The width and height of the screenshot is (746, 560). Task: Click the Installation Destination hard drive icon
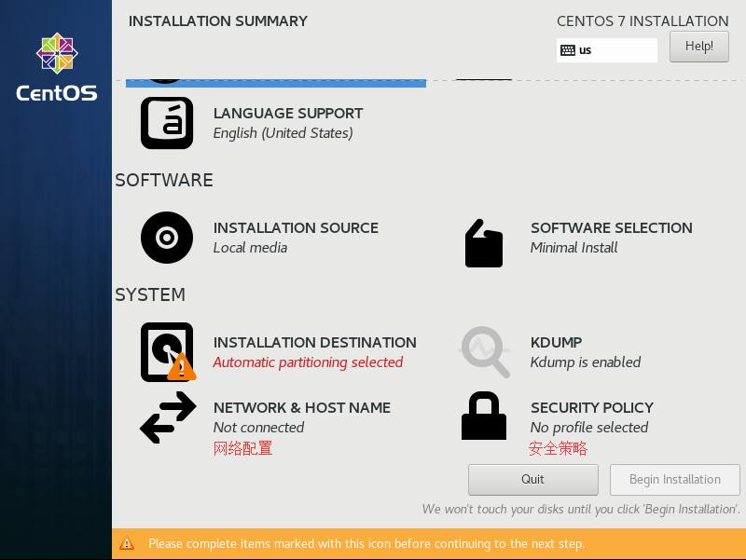pos(168,352)
